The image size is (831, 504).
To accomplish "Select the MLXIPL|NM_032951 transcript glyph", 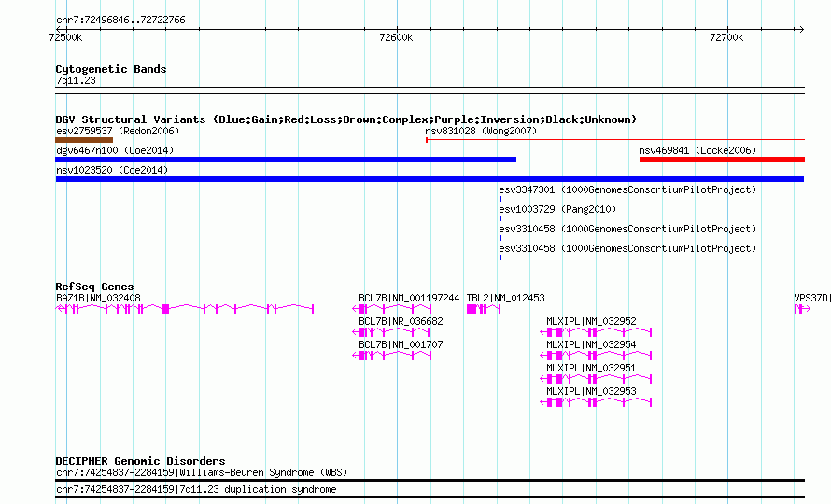I will coord(596,379).
